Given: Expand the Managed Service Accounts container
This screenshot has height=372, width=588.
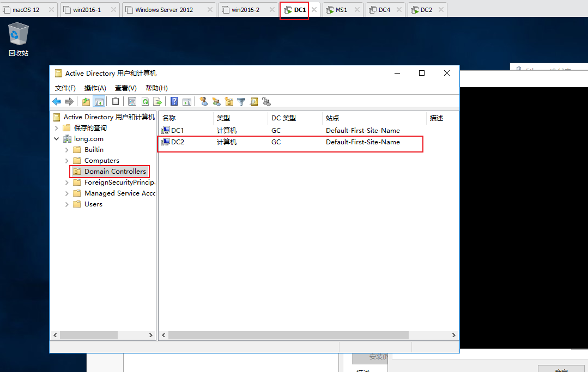Looking at the screenshot, I should pyautogui.click(x=66, y=193).
